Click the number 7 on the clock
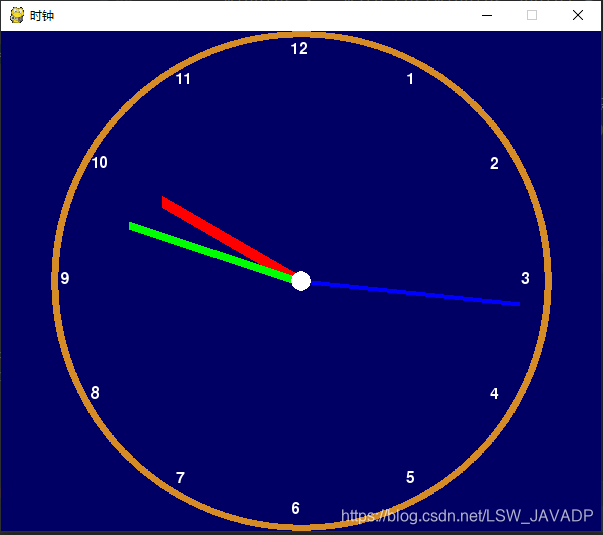The height and width of the screenshot is (535, 603). tap(180, 478)
